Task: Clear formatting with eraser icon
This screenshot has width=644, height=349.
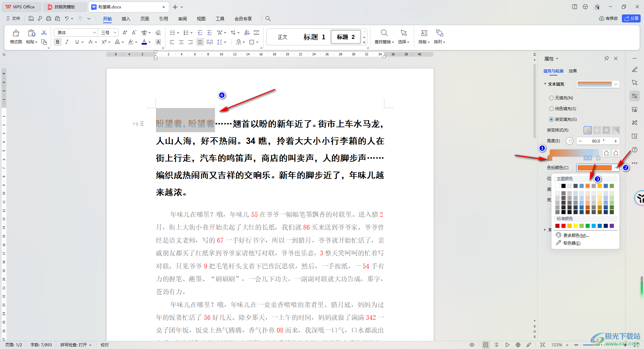Action: tap(158, 33)
